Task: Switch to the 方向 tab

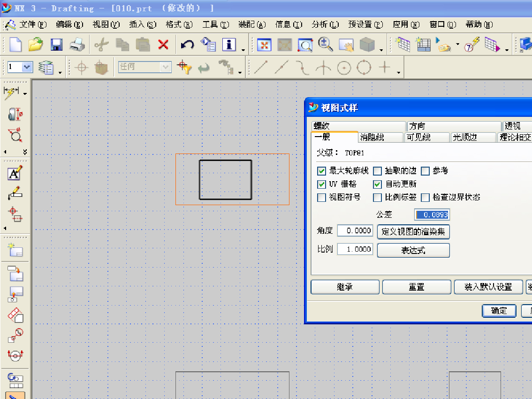Action: coord(454,126)
